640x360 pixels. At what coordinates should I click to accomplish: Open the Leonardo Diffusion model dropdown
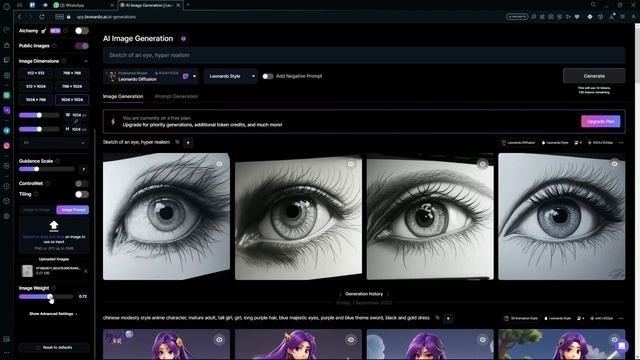[151, 76]
